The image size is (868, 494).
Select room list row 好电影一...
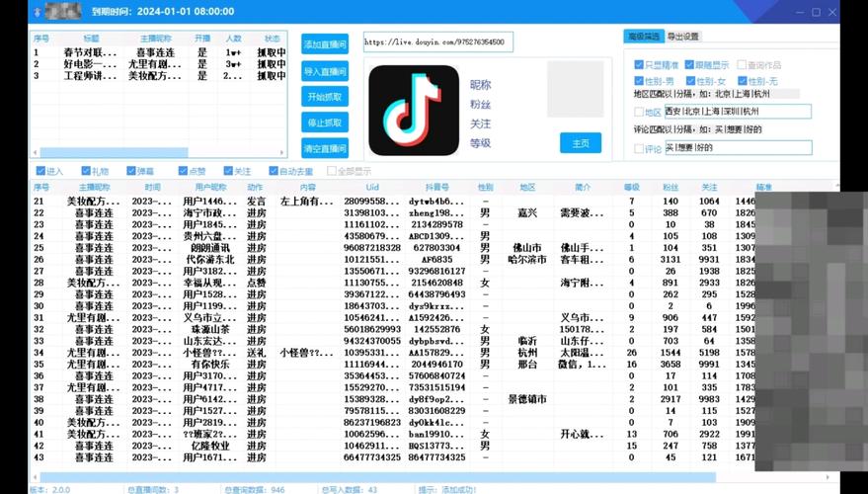(159, 64)
